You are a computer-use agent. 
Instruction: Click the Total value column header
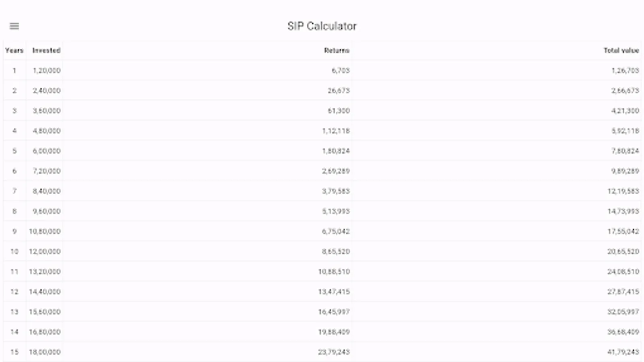tap(621, 50)
